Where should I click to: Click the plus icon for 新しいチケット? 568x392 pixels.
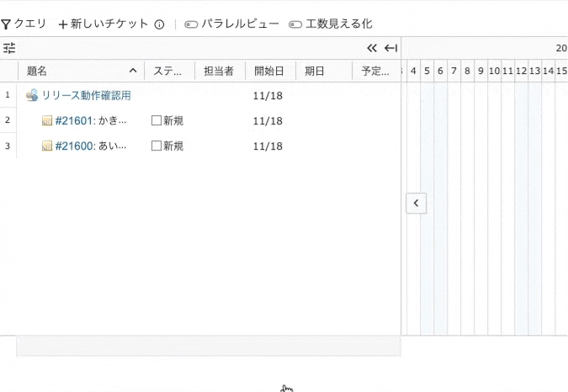pyautogui.click(x=63, y=24)
